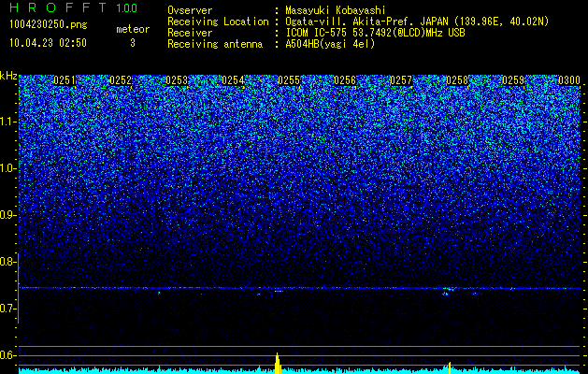
Task: Select the filename 1004230250.png
Action: (x=49, y=24)
